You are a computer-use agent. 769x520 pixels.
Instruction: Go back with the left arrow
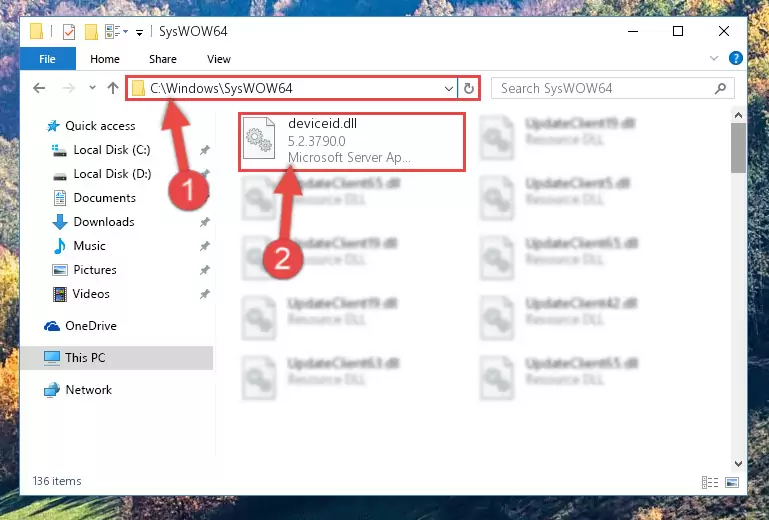39,88
